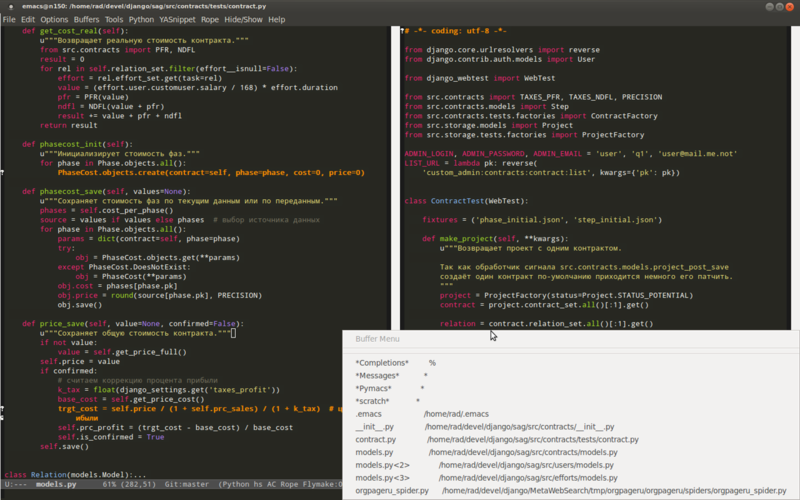Select the *Messages* buffer entry
Image resolution: width=800 pixels, height=500 pixels.
pos(570,376)
